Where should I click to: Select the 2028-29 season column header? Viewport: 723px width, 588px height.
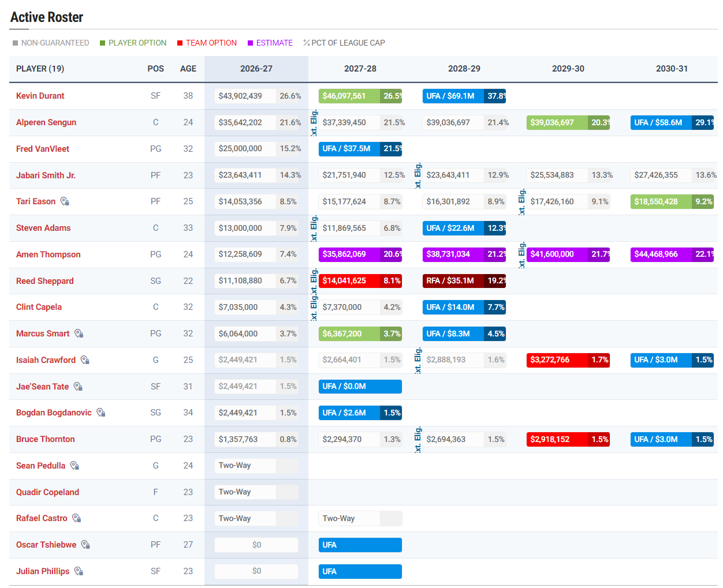point(464,69)
